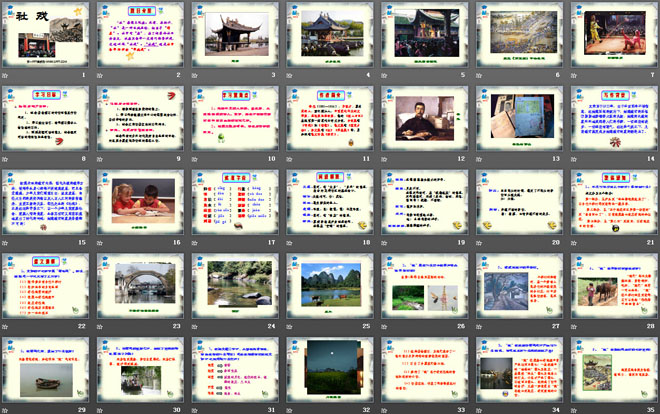Select slide 19 thumbnail

click(424, 202)
